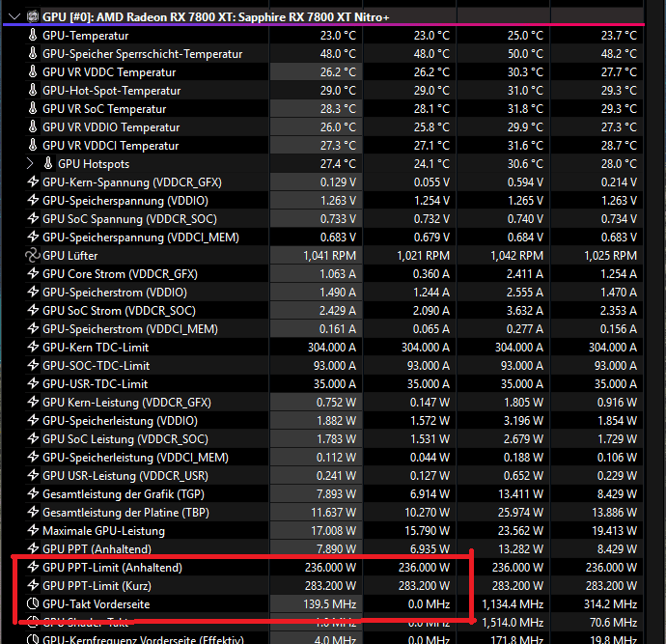Click thermometer icon of GPU-Hot-Spot-Temperatur
The width and height of the screenshot is (666, 644).
point(33,90)
